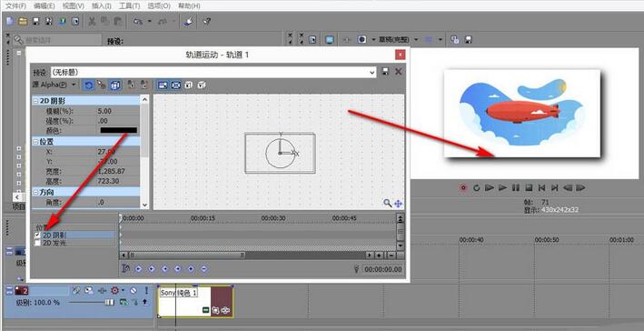This screenshot has height=331, width=644.
Task: Click the zoom magnifier in the motion workspace
Action: (387, 203)
